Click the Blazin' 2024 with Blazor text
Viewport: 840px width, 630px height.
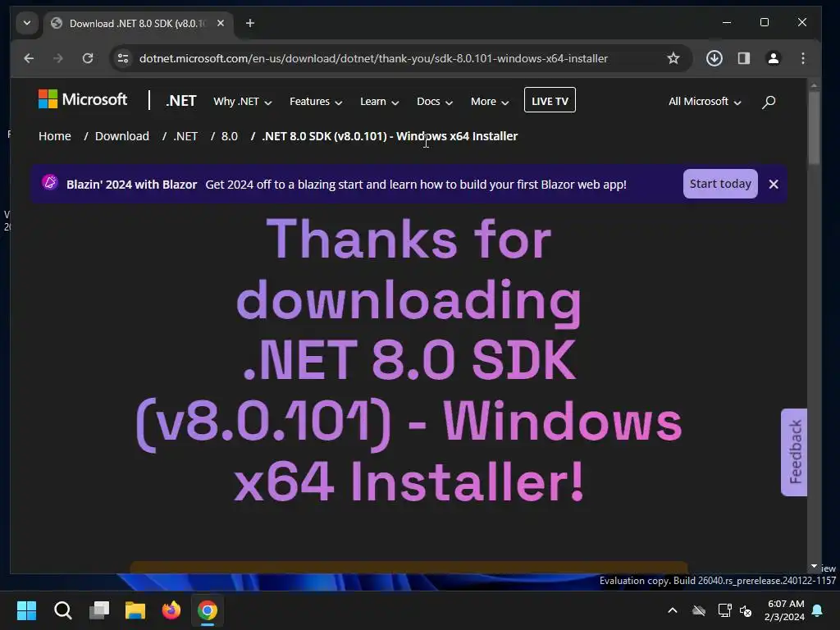132,185
